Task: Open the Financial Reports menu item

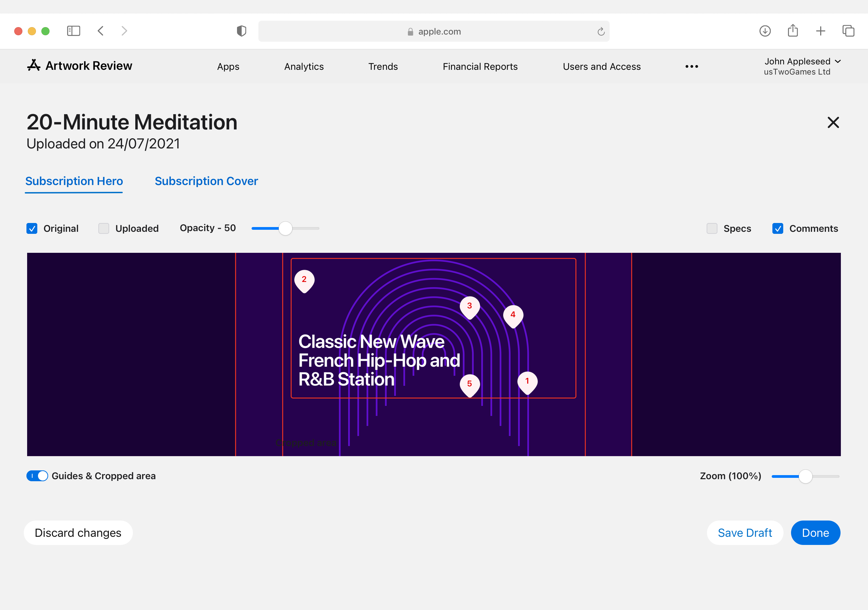Action: tap(480, 66)
